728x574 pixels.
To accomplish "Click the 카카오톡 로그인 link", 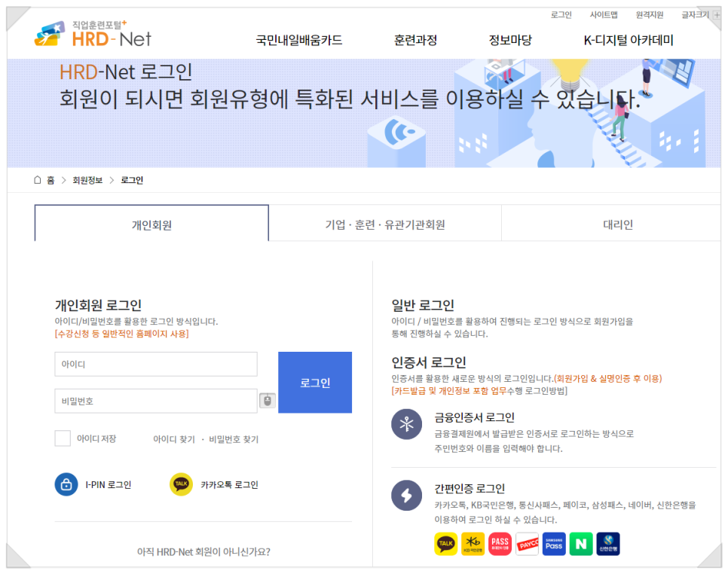I will (x=229, y=484).
